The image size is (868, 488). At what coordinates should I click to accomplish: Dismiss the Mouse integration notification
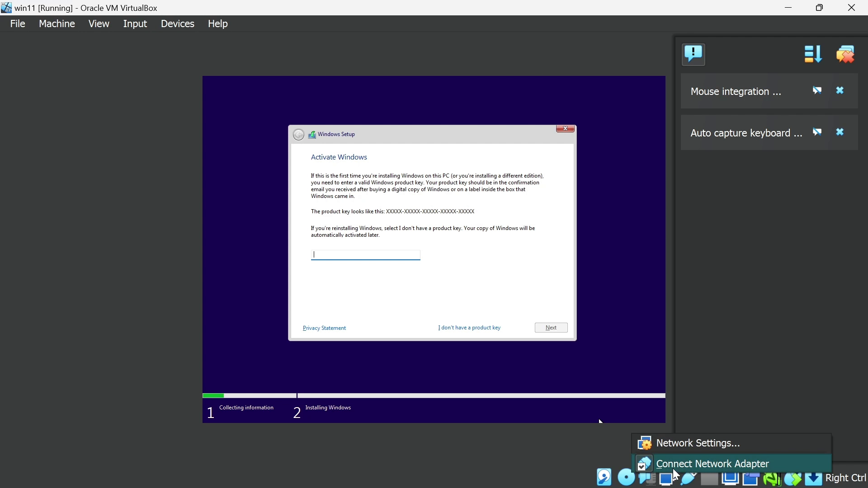click(840, 91)
